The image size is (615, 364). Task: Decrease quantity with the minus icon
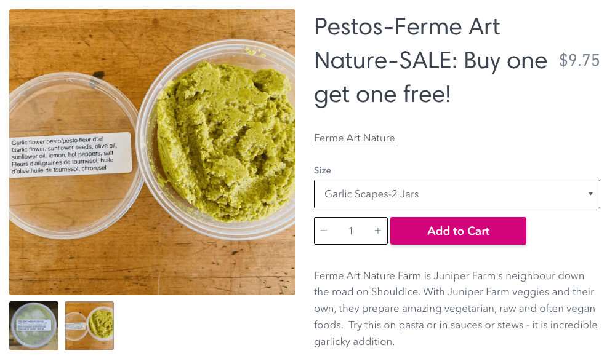(x=324, y=231)
